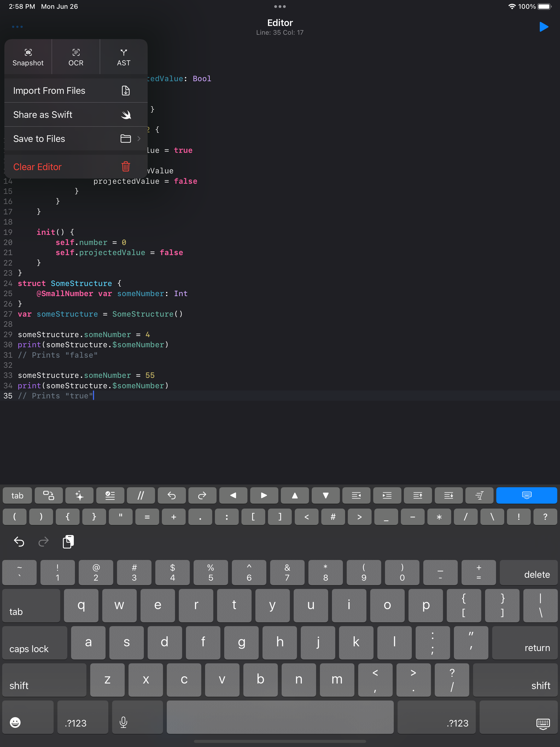Tap the return key

pyautogui.click(x=525, y=643)
